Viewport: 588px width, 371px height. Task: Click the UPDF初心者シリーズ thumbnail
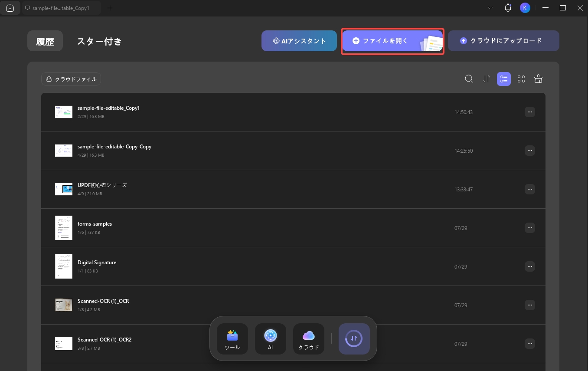pyautogui.click(x=64, y=189)
